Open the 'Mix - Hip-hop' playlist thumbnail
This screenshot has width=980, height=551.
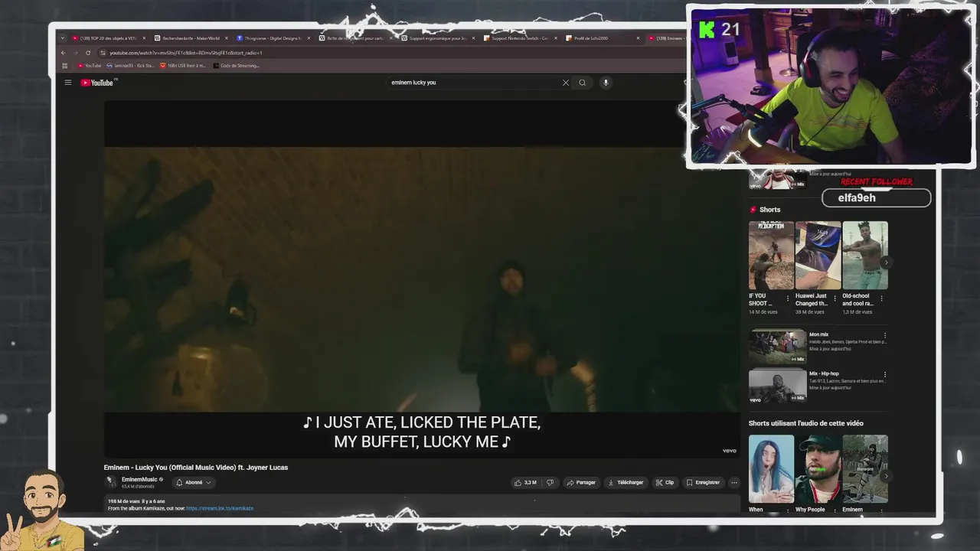click(777, 386)
